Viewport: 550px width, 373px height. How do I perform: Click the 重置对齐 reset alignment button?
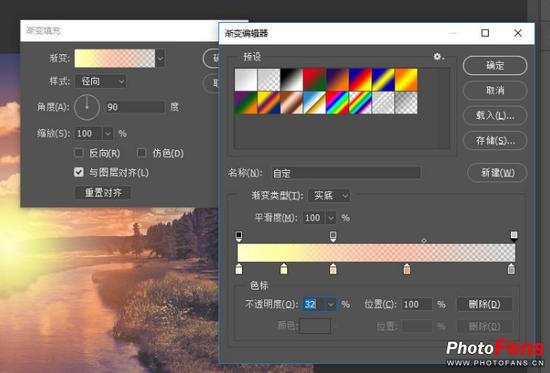pos(103,193)
